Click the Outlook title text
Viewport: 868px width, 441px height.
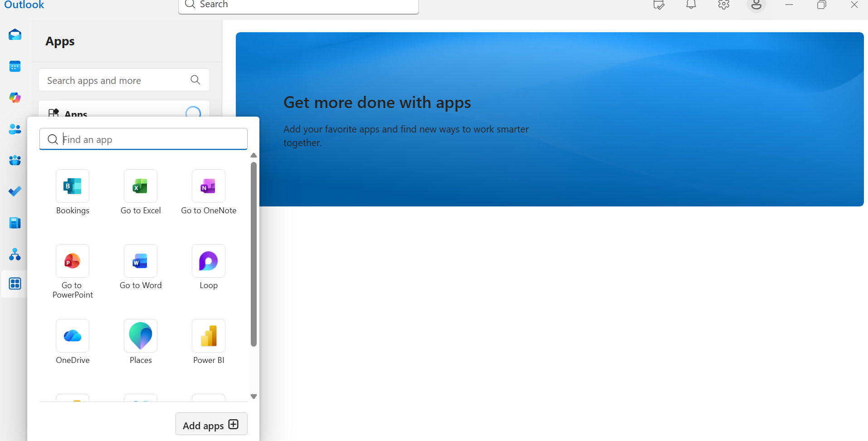[x=24, y=5]
